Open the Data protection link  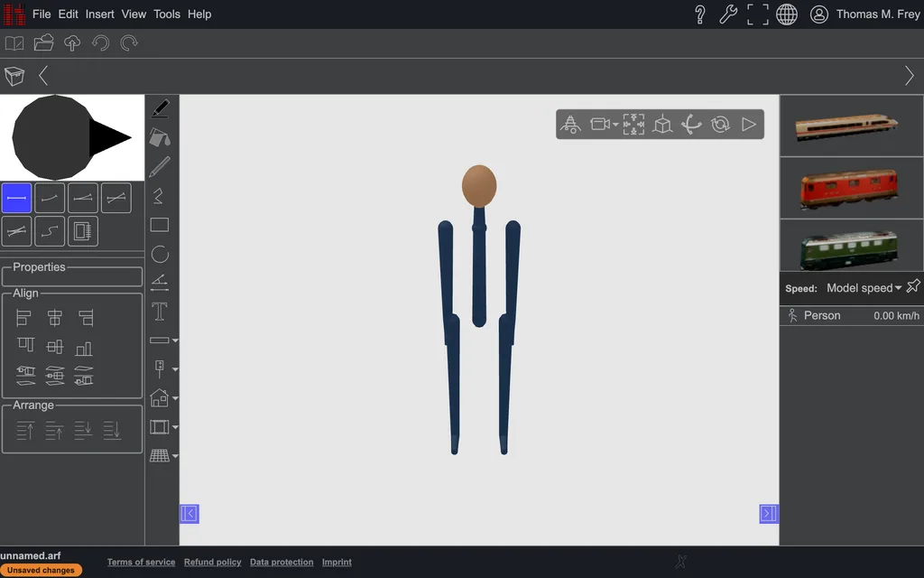point(282,562)
